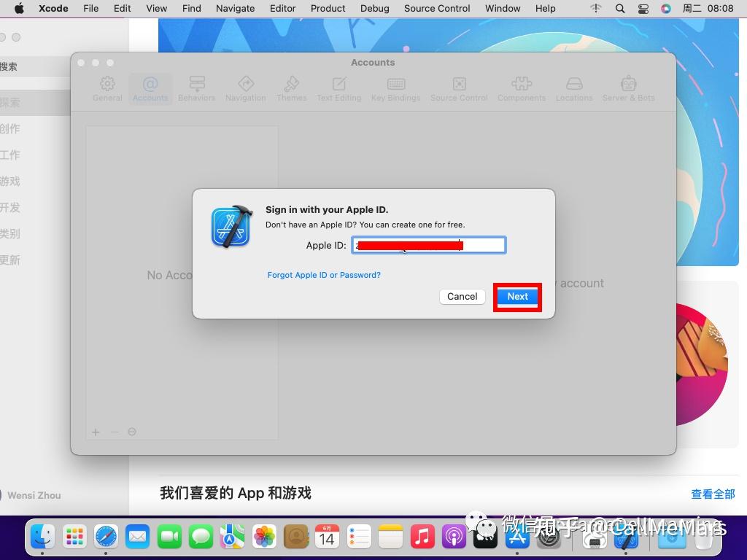Open Mail from the Dock

click(138, 537)
